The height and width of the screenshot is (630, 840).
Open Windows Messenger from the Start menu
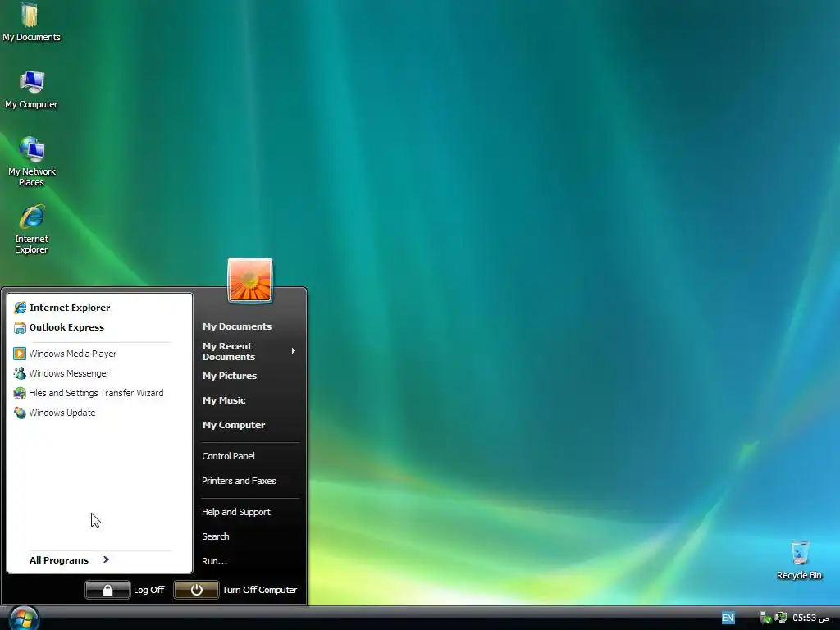[x=62, y=373]
